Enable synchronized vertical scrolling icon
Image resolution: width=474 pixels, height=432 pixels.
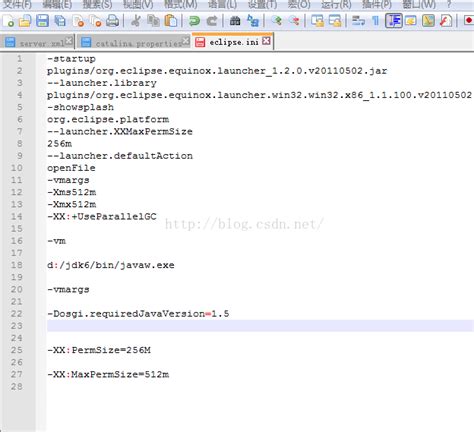(x=317, y=21)
